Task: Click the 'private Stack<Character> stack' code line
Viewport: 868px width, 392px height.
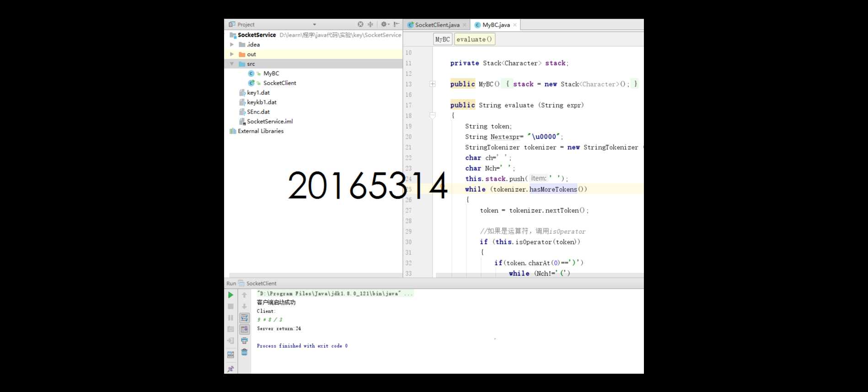Action: [509, 63]
